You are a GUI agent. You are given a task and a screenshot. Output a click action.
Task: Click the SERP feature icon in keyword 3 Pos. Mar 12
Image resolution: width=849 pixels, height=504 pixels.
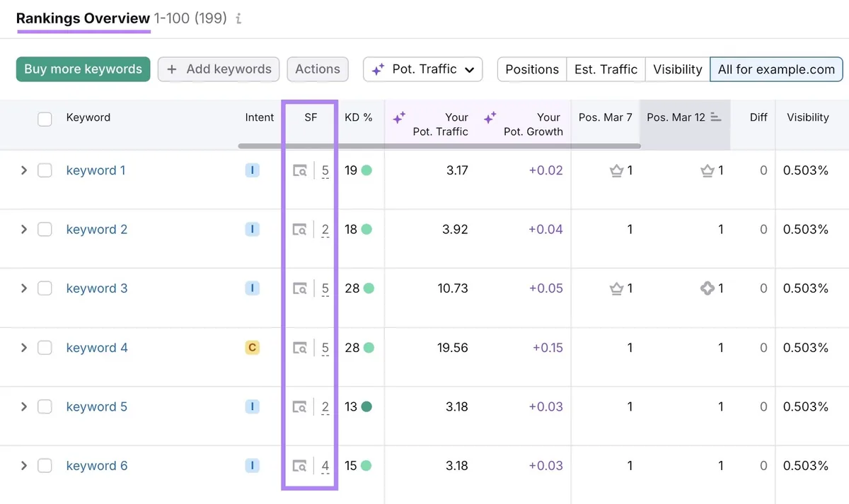707,288
